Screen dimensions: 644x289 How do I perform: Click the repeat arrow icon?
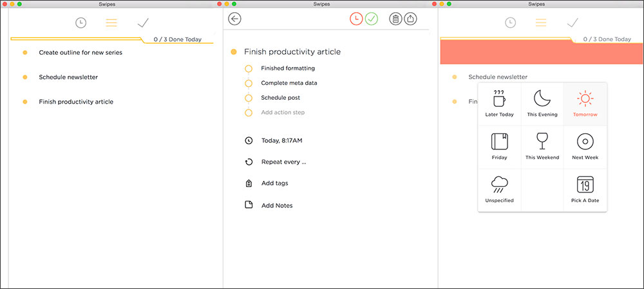click(249, 162)
